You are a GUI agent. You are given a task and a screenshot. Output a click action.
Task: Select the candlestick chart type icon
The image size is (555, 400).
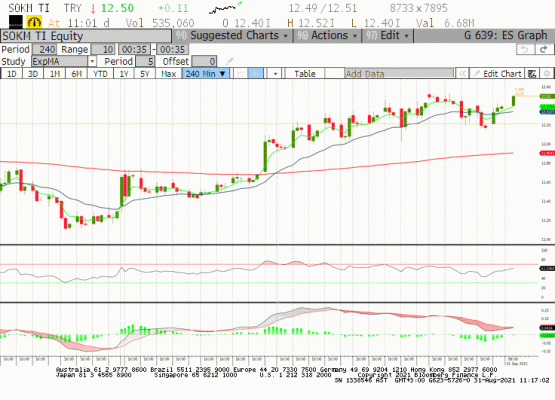pyautogui.click(x=256, y=74)
